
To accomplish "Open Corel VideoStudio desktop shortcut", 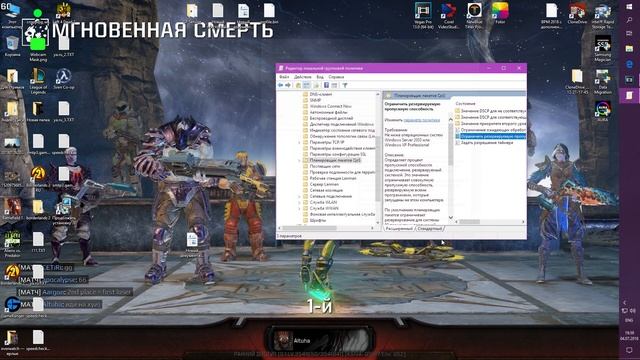I will tap(449, 16).
